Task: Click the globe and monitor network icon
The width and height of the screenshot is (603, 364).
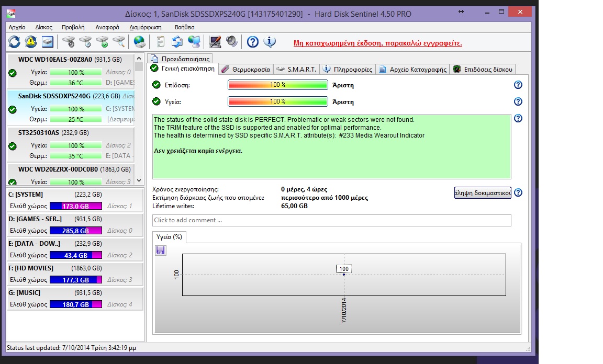Action: 194,41
